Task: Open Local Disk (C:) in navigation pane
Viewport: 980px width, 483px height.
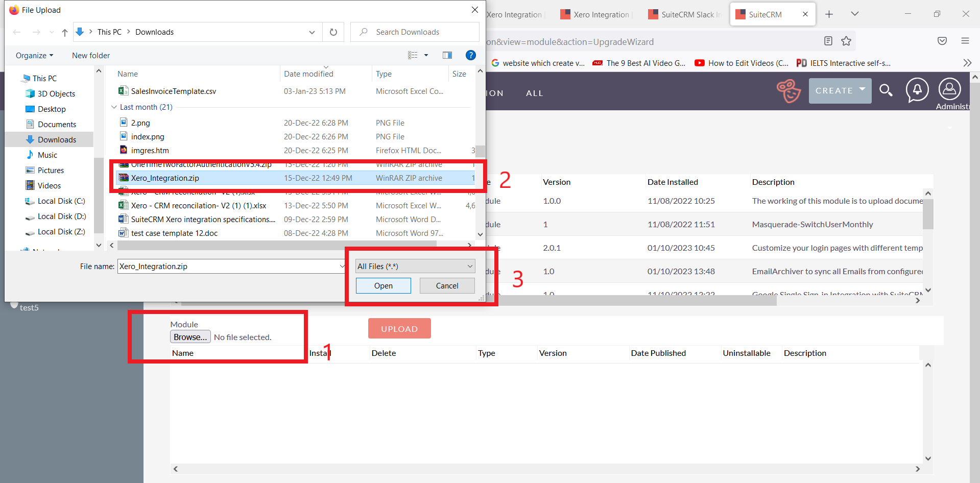Action: click(61, 201)
